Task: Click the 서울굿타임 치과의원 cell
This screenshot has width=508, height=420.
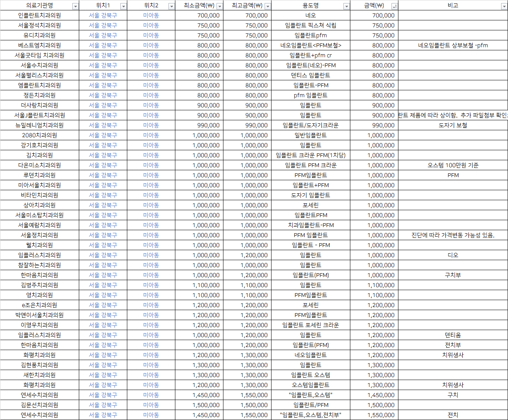Action: pyautogui.click(x=40, y=55)
